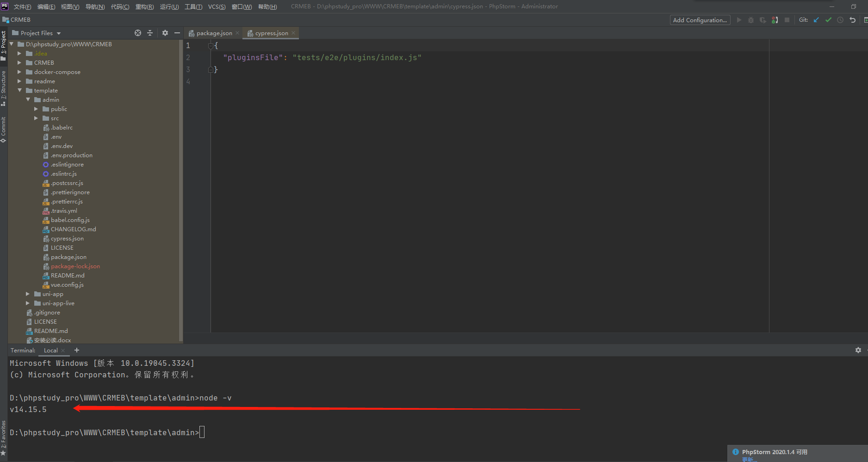Expand the readme folder

coord(19,81)
